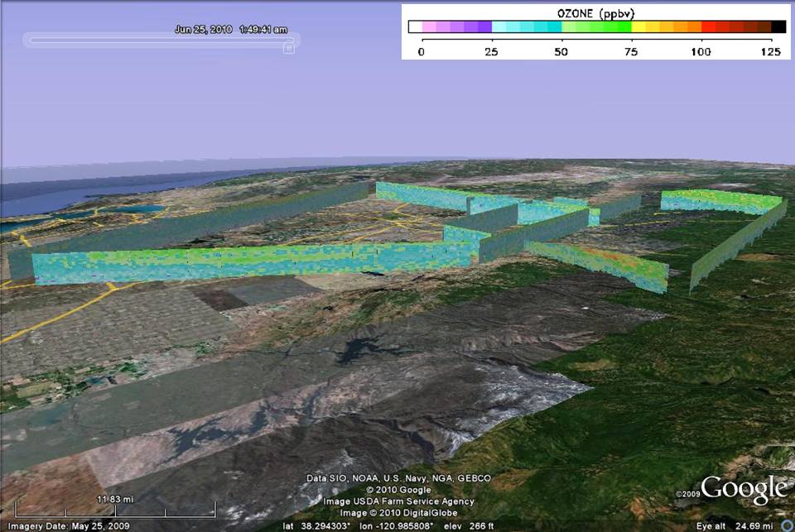Click the 'OZONE (ppbv)' legend title
The width and height of the screenshot is (795, 532).
[x=595, y=14]
